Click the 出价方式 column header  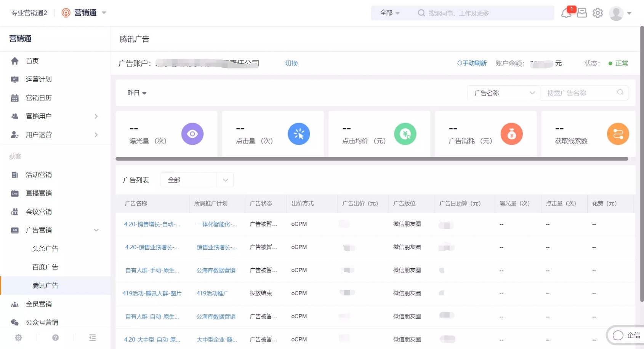[x=303, y=204]
